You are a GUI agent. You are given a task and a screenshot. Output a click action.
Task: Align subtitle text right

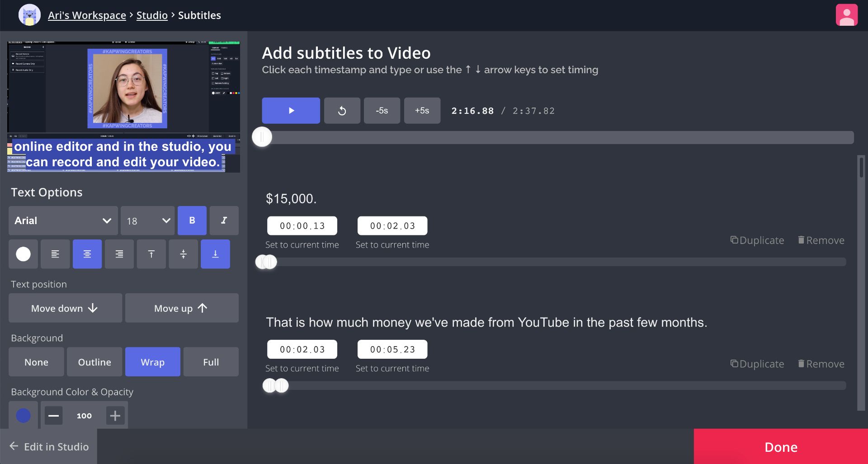coord(119,254)
